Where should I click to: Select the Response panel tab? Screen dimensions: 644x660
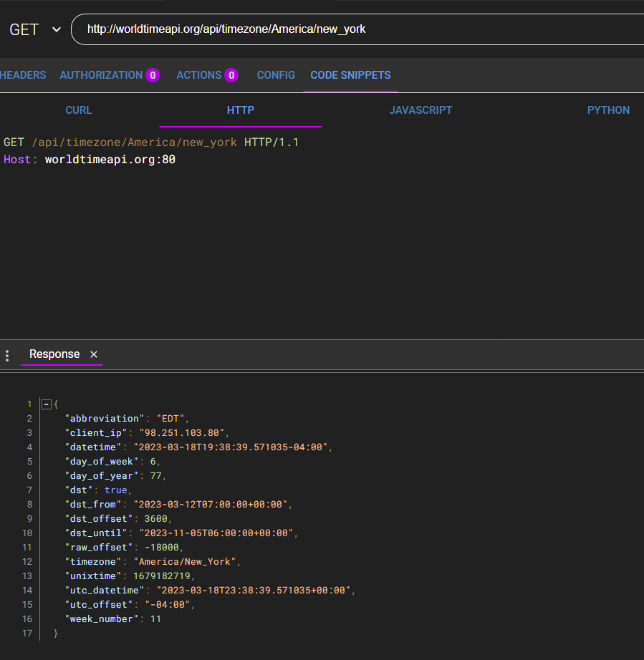click(54, 354)
